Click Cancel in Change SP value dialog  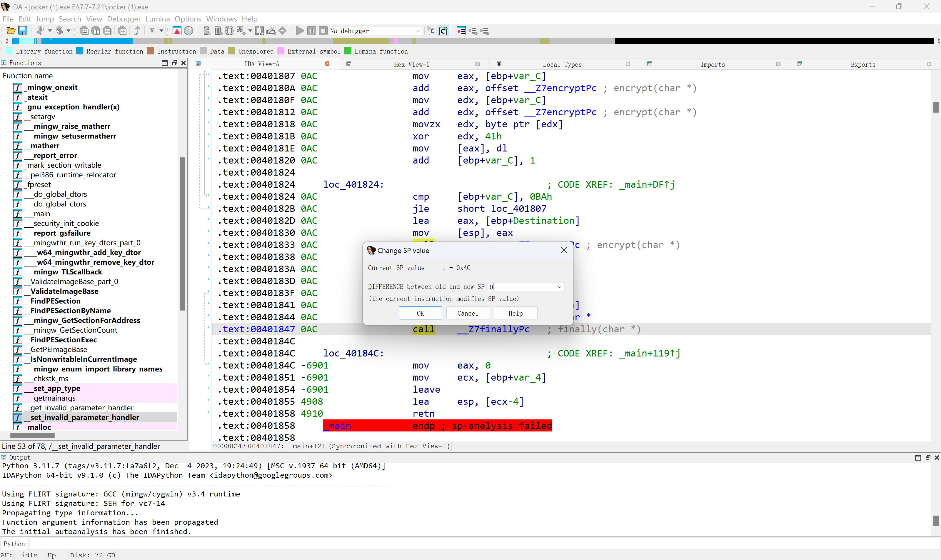tap(468, 313)
